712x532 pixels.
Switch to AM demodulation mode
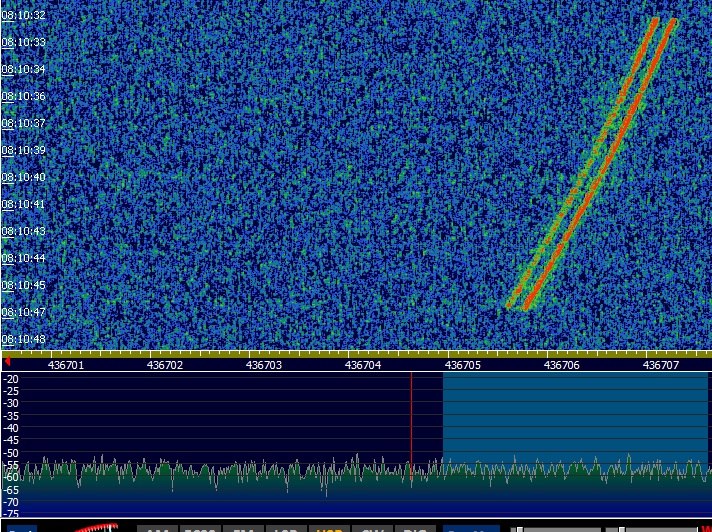155,529
